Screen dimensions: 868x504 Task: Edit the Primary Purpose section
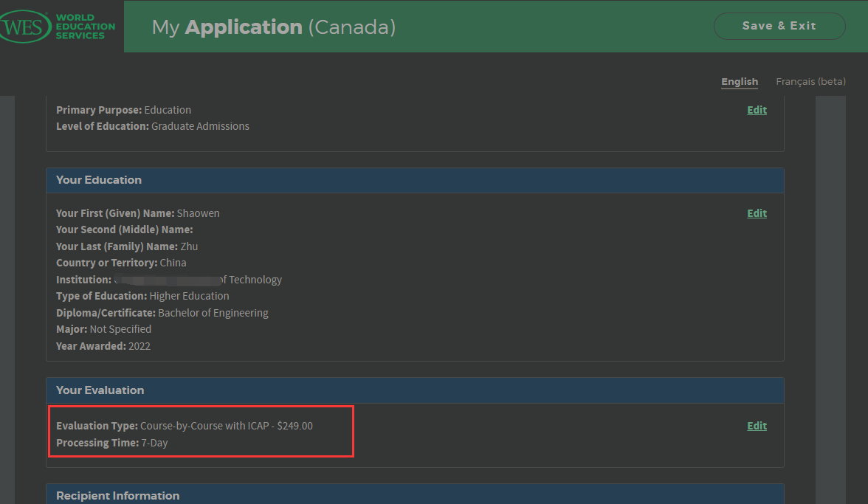tap(757, 110)
